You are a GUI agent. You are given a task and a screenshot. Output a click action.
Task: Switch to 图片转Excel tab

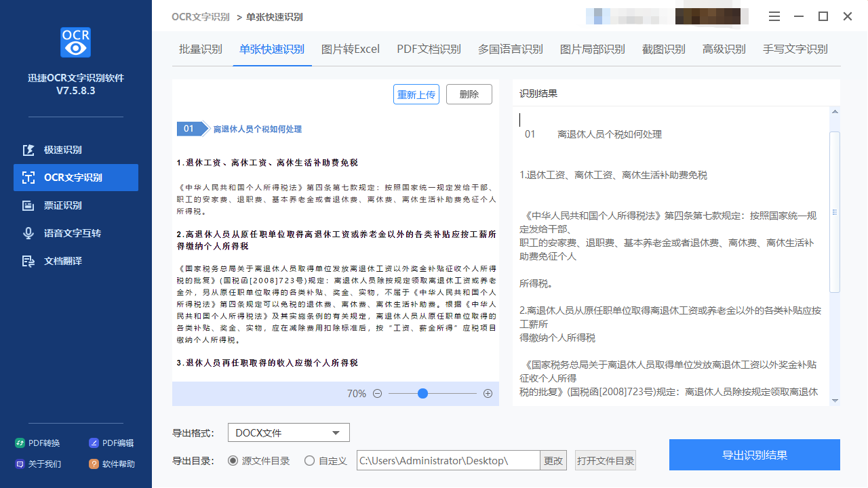pos(350,49)
